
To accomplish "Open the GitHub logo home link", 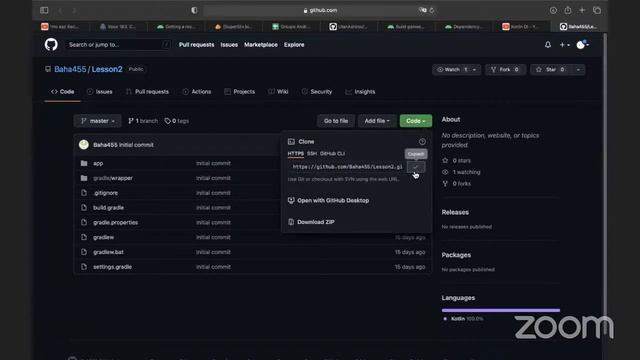I will 51,44.
